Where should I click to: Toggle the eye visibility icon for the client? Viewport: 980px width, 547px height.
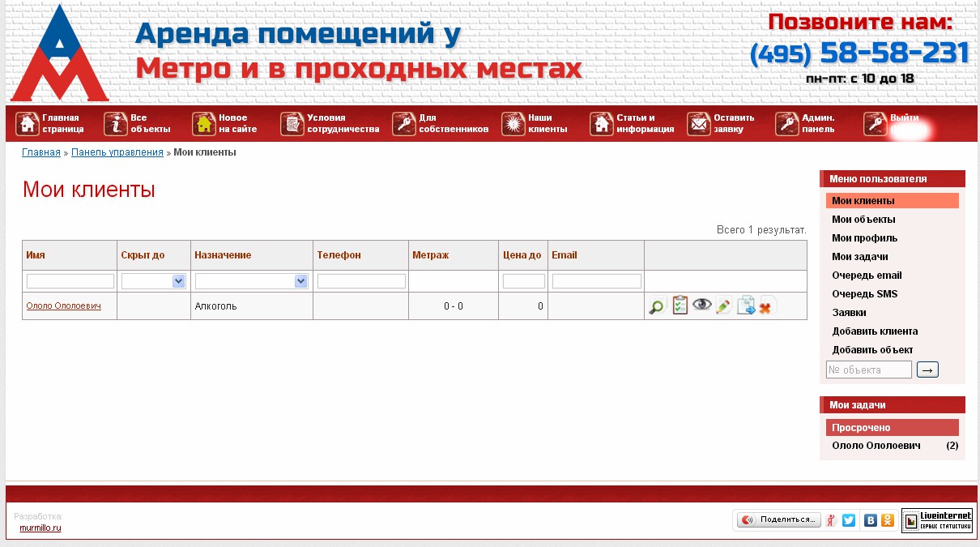point(701,305)
